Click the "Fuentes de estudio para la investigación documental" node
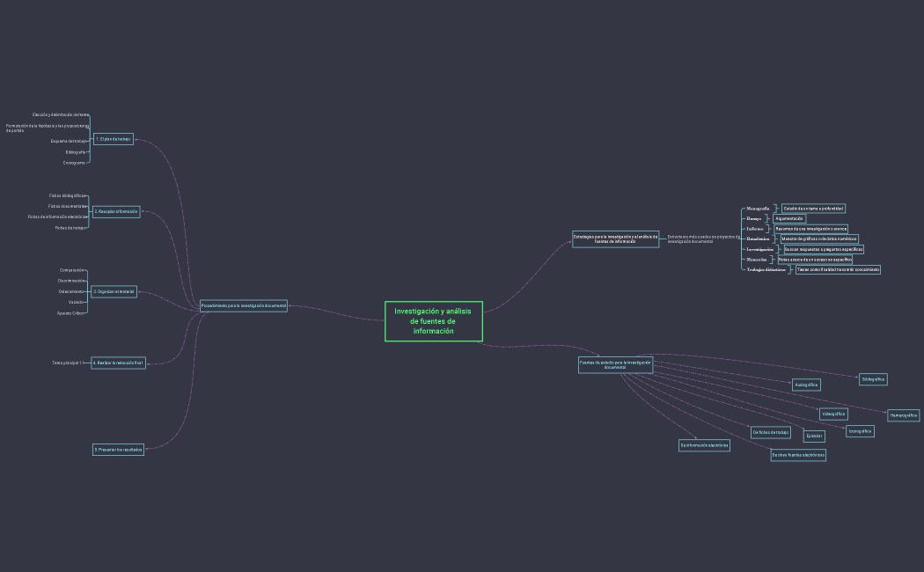This screenshot has width=924, height=572. [x=615, y=364]
